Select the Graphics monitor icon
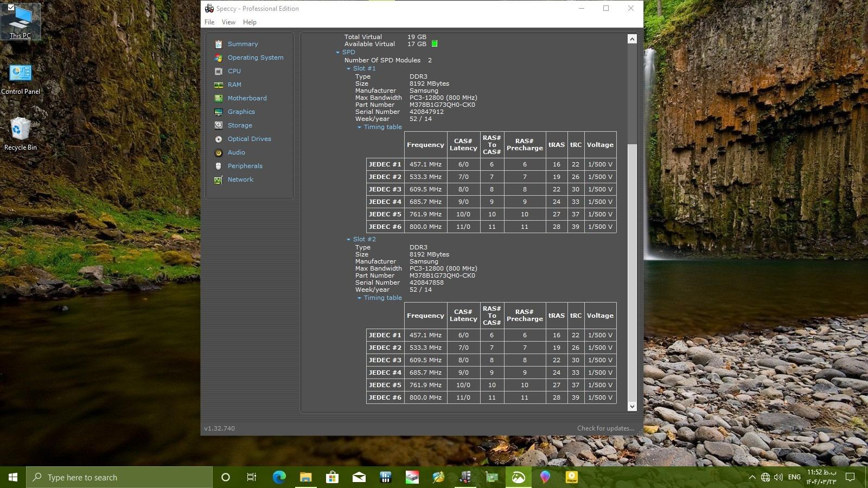The image size is (868, 488). 219,112
